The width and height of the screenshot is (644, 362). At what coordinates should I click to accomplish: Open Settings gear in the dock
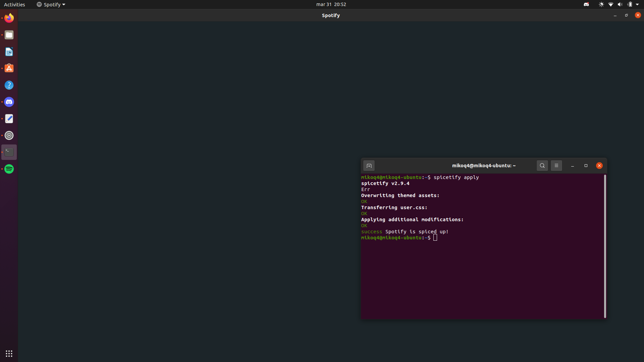tap(9, 135)
